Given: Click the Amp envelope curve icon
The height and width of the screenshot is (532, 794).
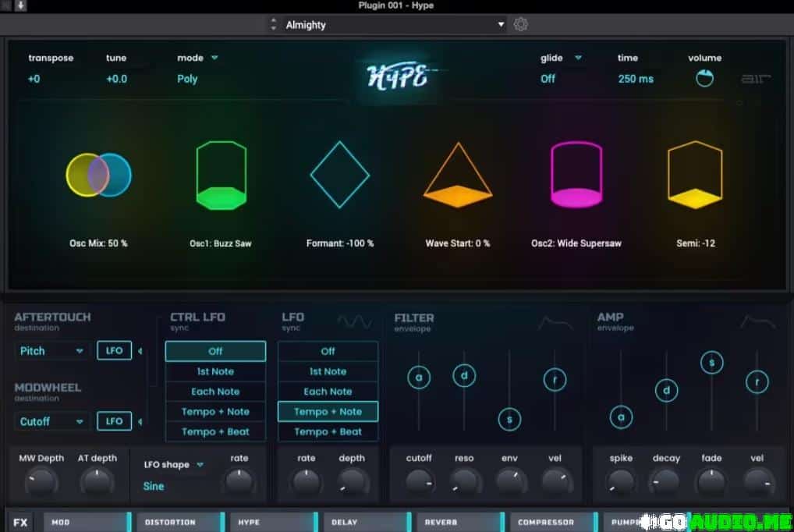Looking at the screenshot, I should point(758,321).
